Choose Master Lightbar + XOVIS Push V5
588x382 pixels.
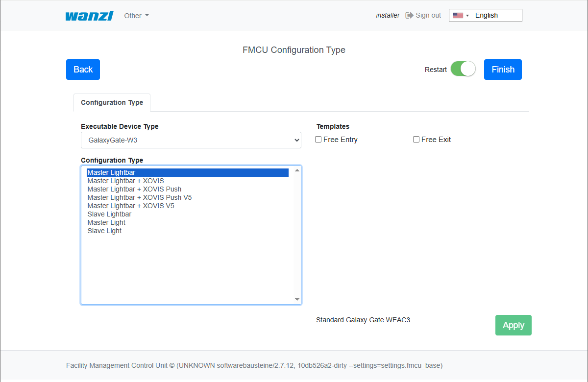pyautogui.click(x=140, y=197)
